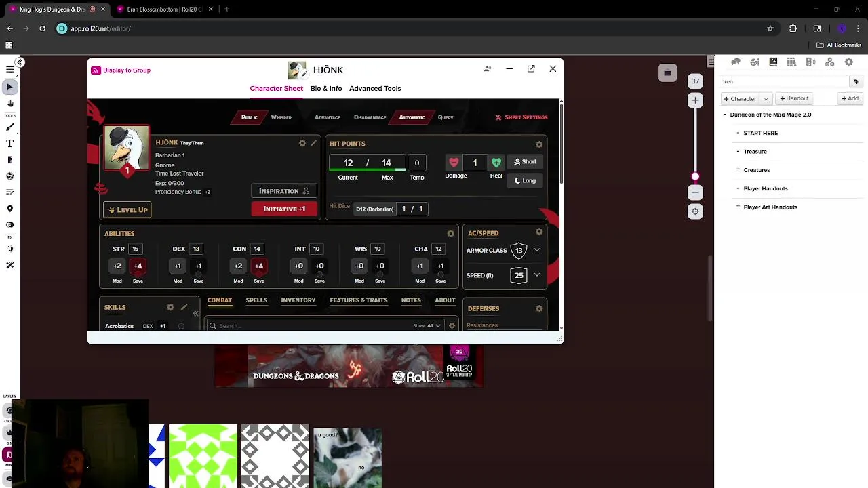Take a Short rest
This screenshot has width=868, height=488.
pyautogui.click(x=526, y=162)
